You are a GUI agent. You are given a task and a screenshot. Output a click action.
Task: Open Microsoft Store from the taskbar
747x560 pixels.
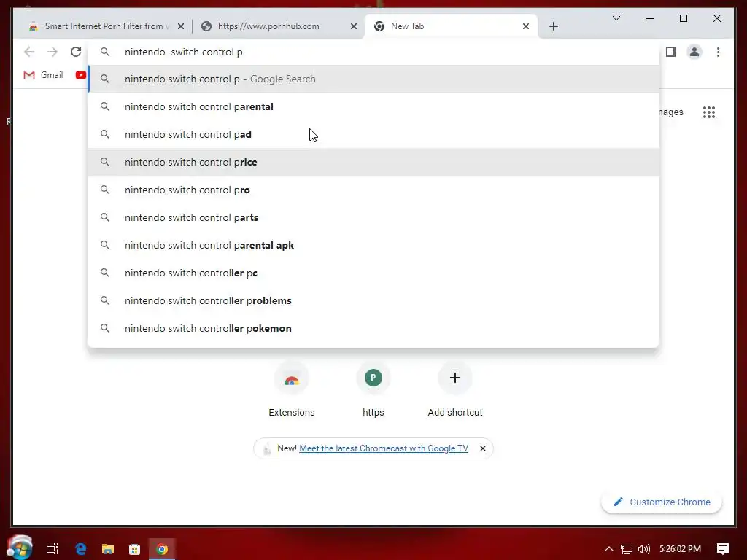point(135,549)
